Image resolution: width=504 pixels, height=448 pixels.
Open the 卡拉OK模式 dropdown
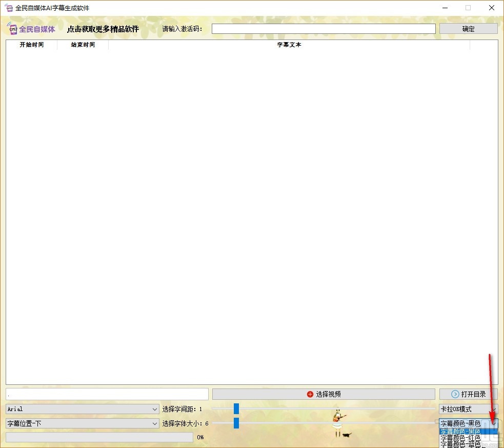(492, 408)
